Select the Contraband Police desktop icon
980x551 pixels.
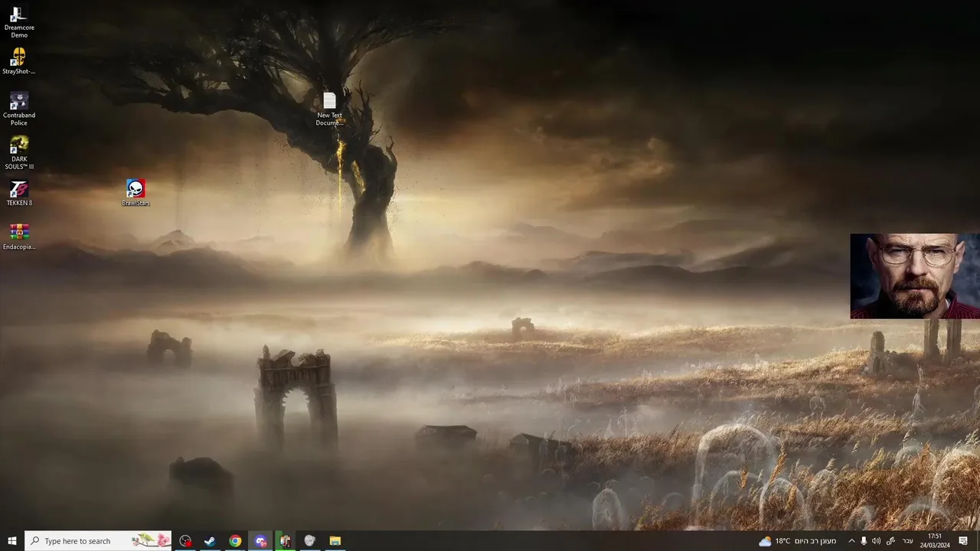(x=19, y=109)
